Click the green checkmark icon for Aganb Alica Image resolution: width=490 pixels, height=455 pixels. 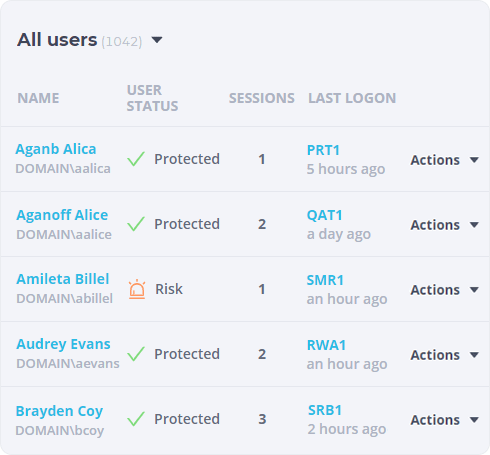pos(136,159)
